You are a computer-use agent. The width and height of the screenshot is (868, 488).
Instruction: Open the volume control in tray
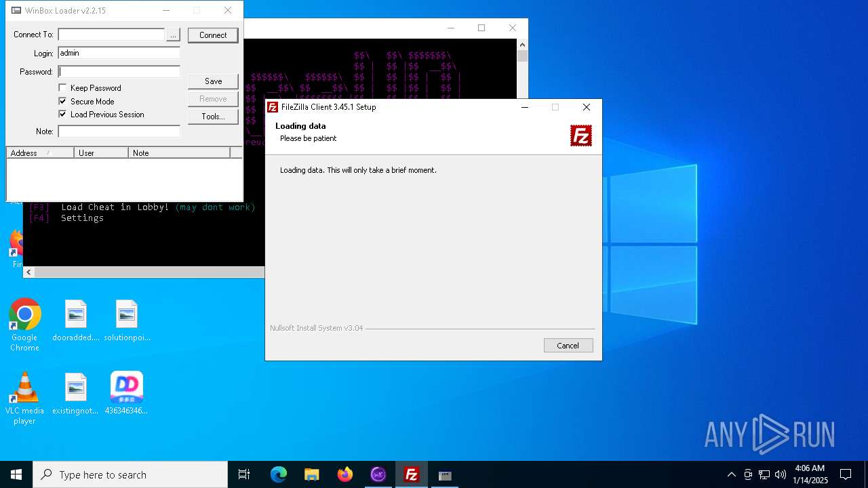tap(781, 474)
